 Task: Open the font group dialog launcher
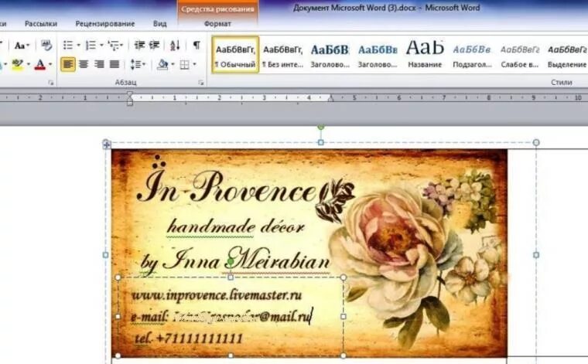(51, 83)
